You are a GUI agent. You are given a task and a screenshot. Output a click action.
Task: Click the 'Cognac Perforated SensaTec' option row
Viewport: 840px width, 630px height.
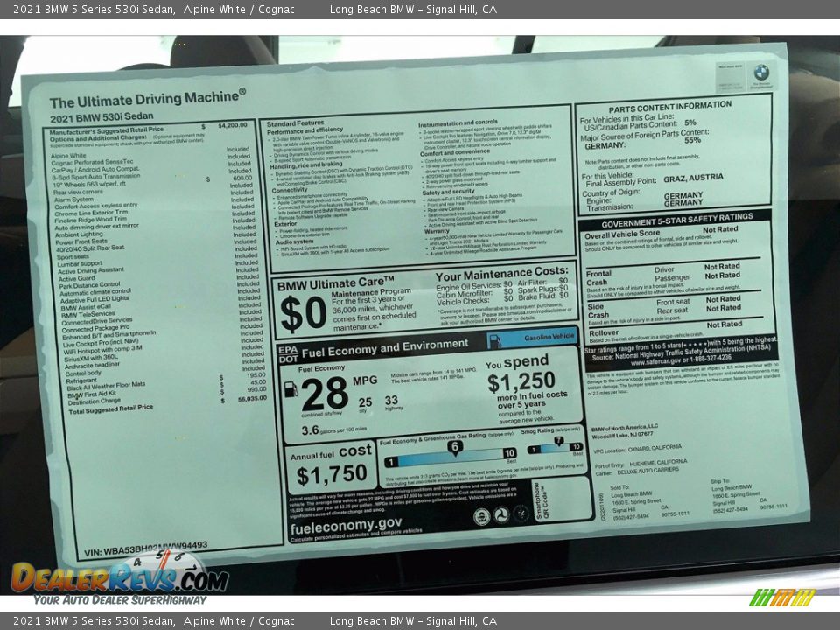pyautogui.click(x=92, y=163)
